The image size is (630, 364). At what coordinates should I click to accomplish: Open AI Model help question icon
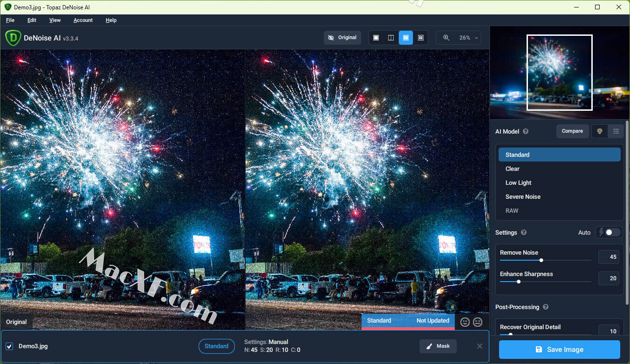tap(526, 132)
